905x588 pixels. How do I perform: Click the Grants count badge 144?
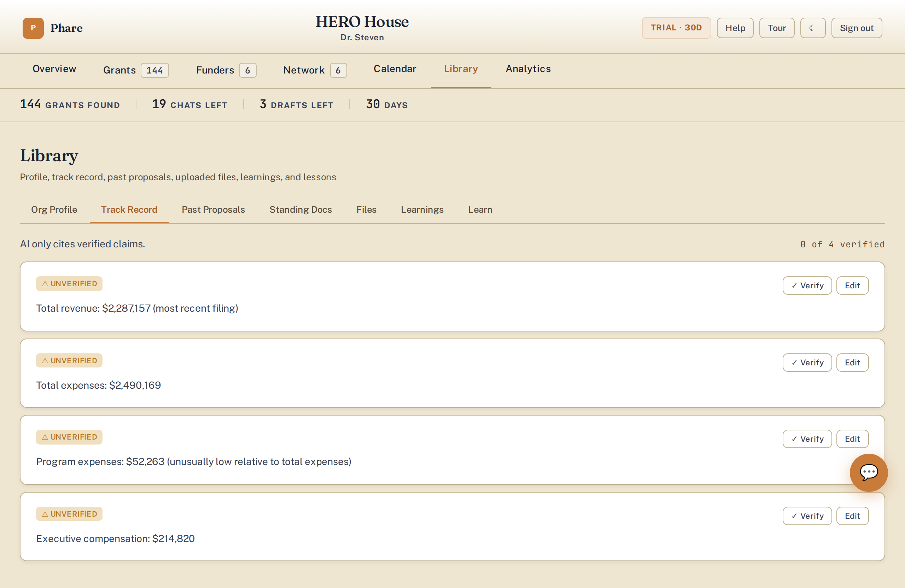[x=155, y=70]
